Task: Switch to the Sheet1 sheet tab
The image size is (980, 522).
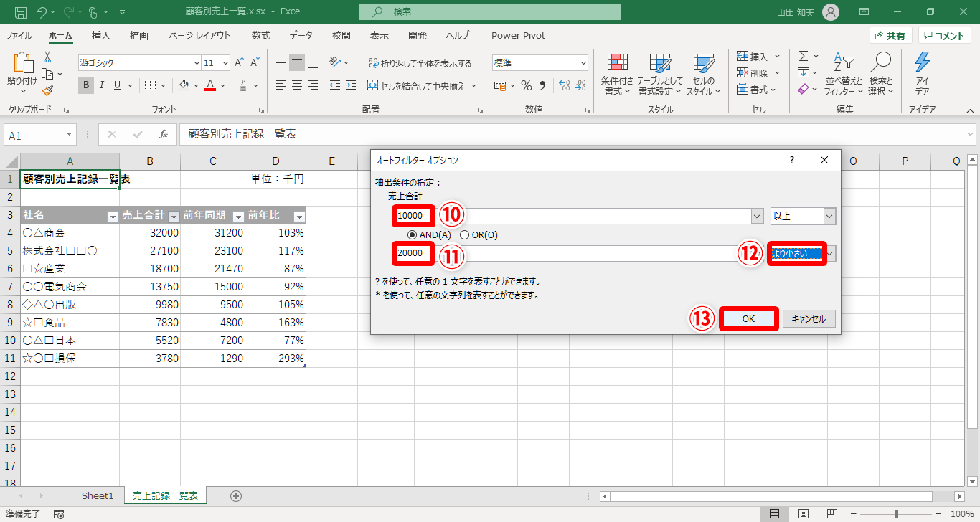Action: tap(98, 495)
